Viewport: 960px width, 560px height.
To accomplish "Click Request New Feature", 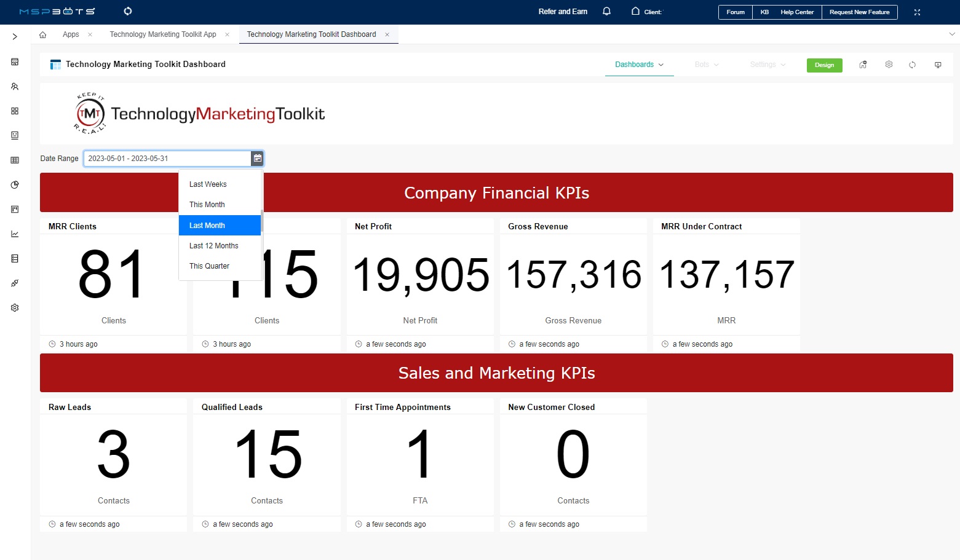I will [860, 12].
